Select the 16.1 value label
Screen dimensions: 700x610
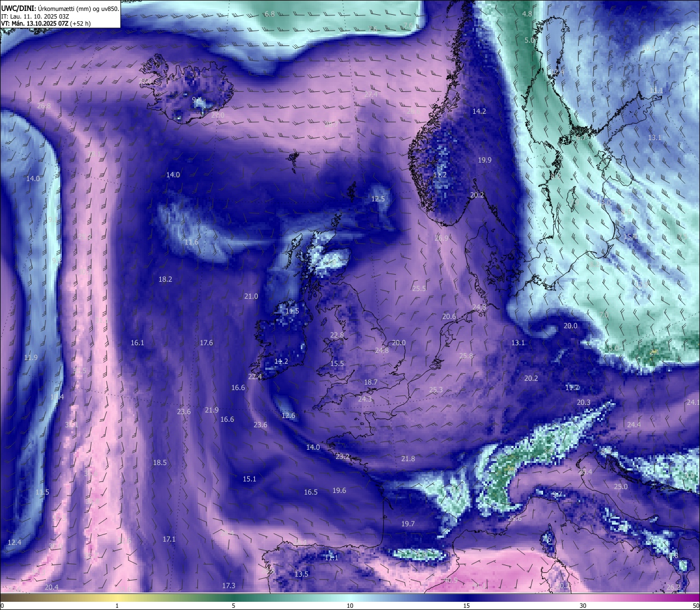tap(137, 342)
